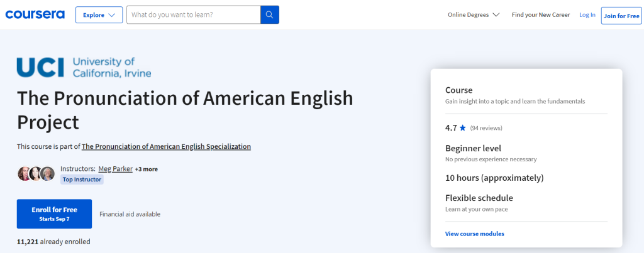Click the Log In link
Screen dimensions: 644x253
point(587,15)
